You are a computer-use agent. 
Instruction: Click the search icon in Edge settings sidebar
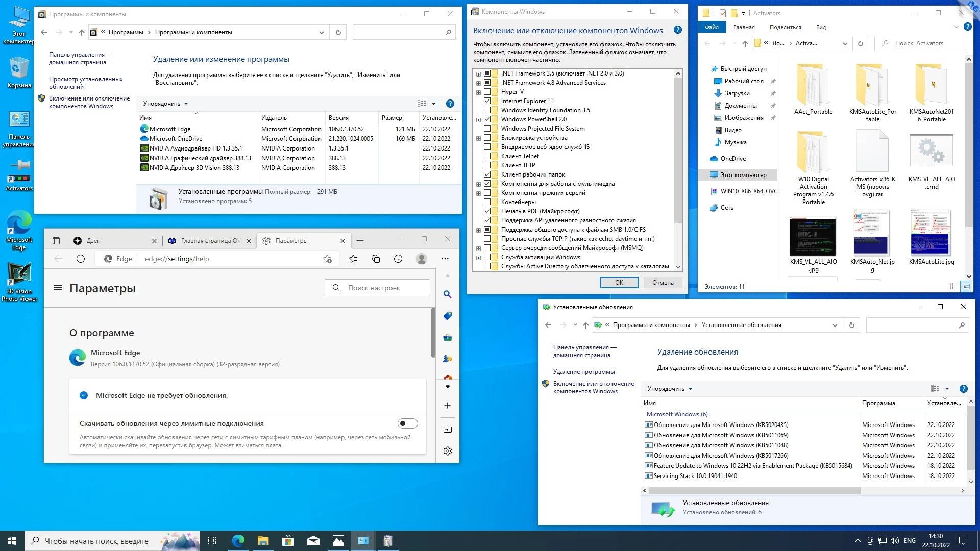[447, 294]
